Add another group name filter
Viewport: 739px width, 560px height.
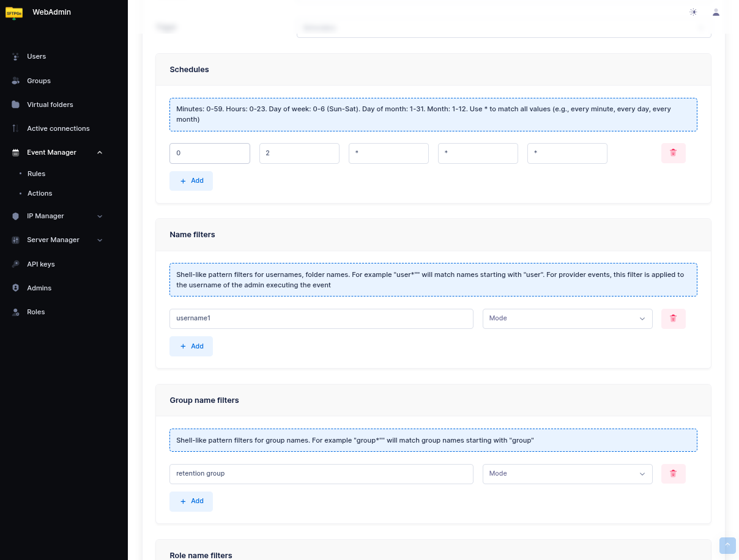click(191, 501)
